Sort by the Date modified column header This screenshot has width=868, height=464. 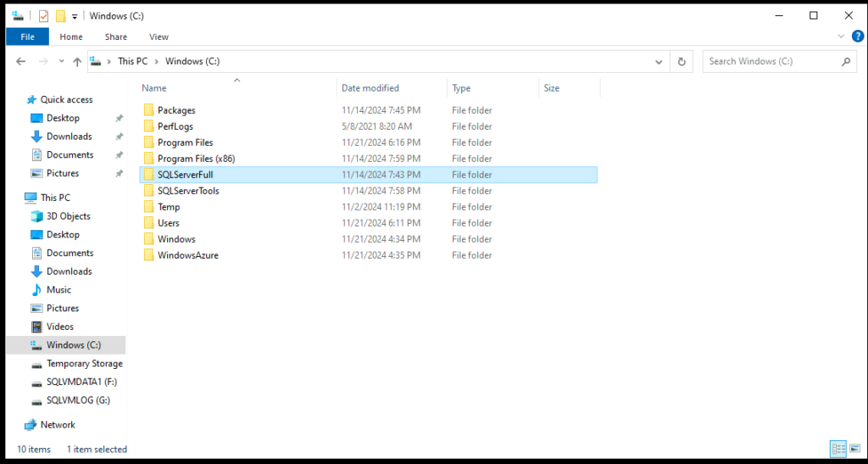pos(370,88)
